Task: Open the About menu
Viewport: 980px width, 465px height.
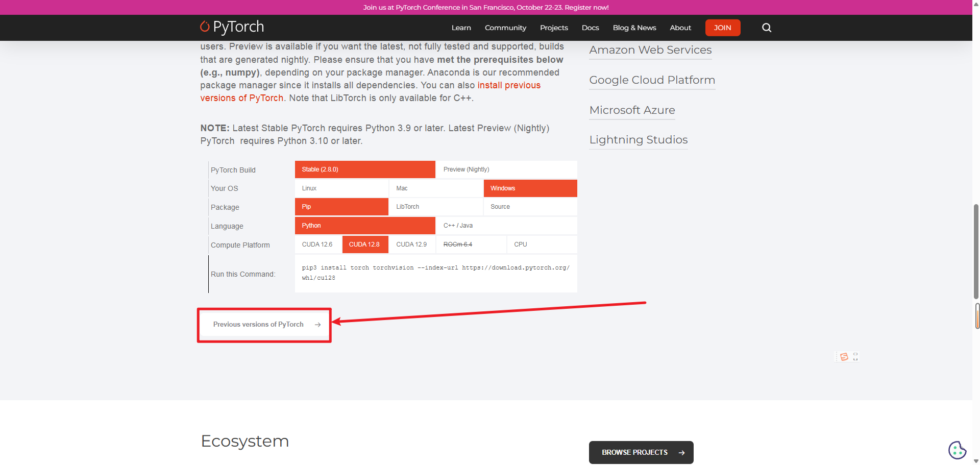Action: (x=680, y=28)
